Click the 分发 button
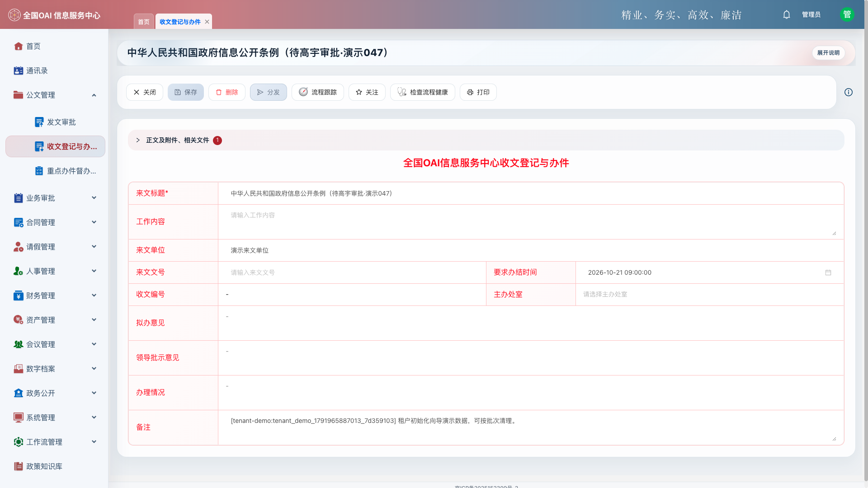The width and height of the screenshot is (868, 488). [269, 92]
